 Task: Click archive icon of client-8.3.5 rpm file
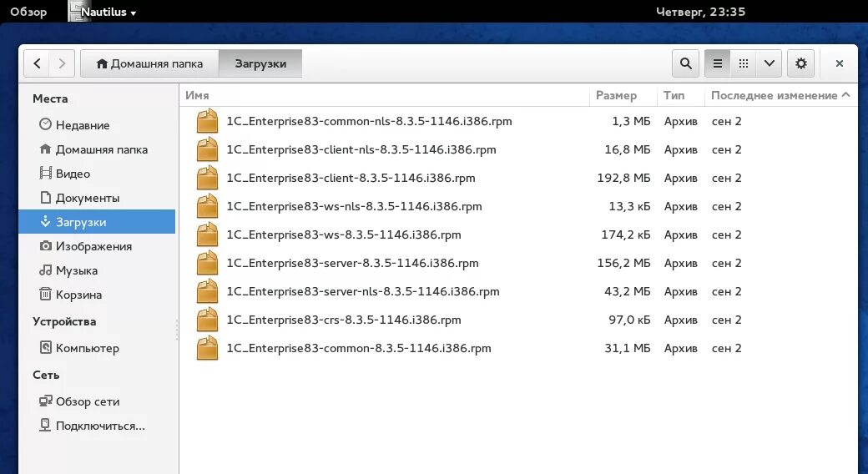click(x=208, y=178)
